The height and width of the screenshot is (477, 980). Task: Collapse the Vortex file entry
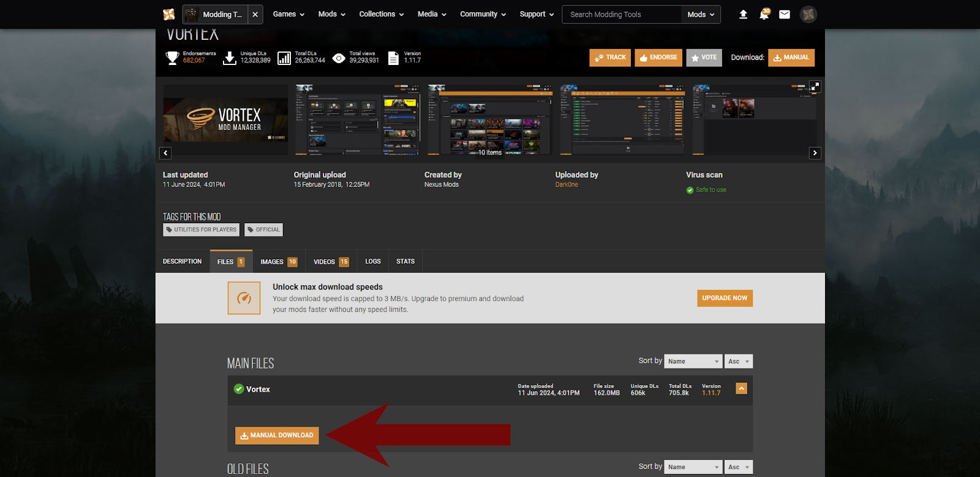(741, 389)
